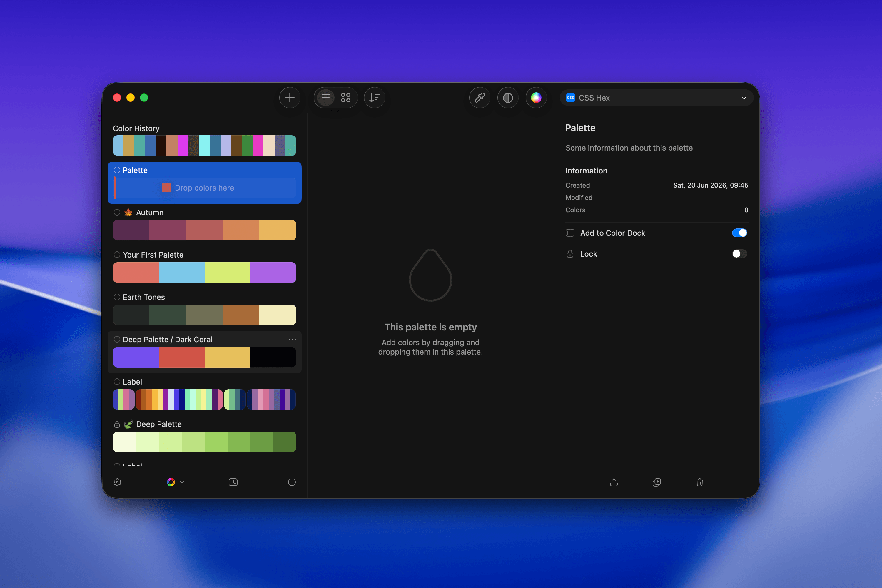This screenshot has height=588, width=882.
Task: Click the plus button to add palette
Action: pos(290,98)
